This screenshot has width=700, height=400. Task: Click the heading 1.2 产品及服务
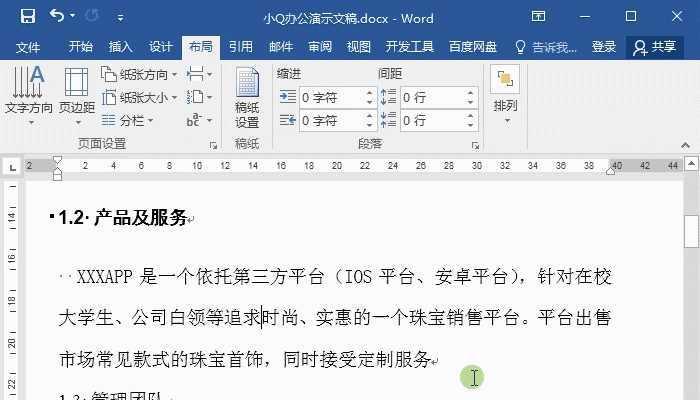pyautogui.click(x=122, y=217)
